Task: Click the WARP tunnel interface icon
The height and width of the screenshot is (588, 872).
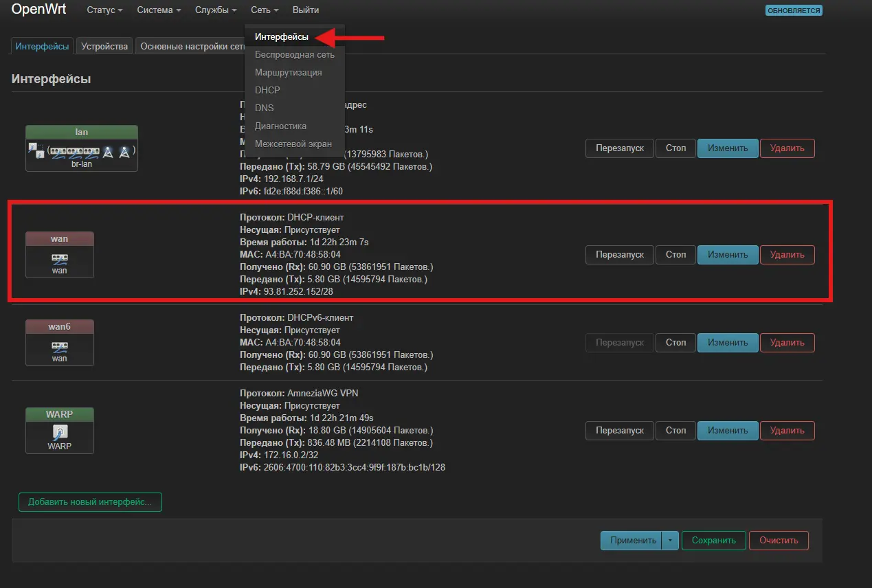Action: tap(60, 432)
